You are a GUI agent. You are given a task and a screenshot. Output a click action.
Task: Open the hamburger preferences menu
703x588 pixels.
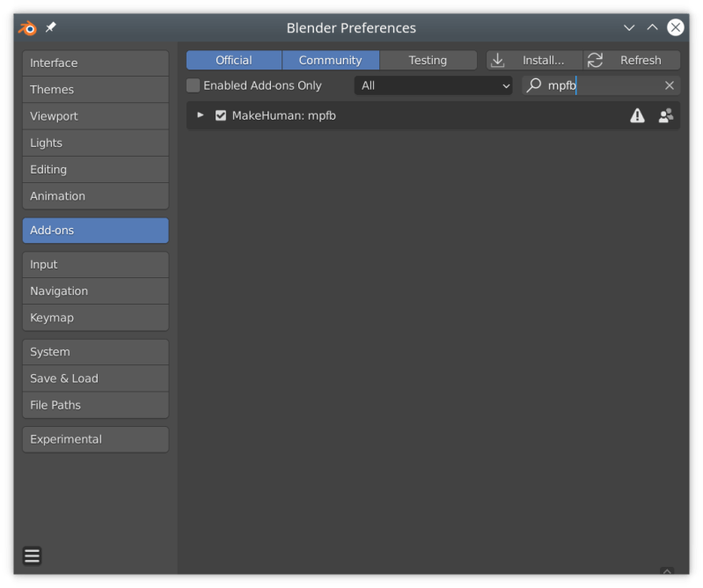[33, 555]
